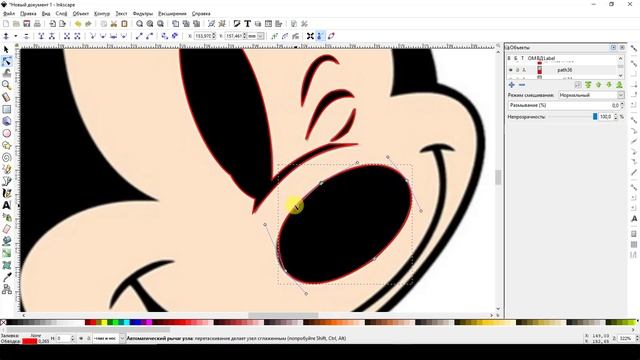Undo the last action via yellow arrow
Viewport: 640px width, 360px height.
click(78, 24)
